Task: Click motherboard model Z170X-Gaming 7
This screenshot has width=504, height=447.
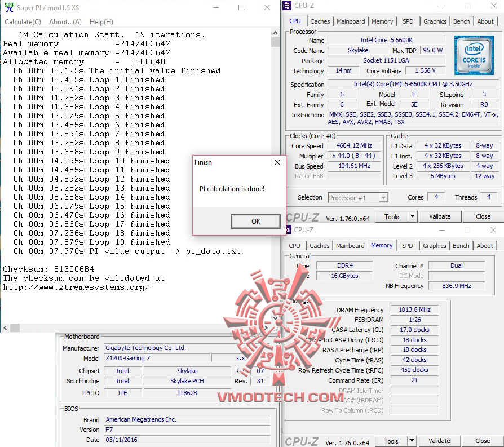Action: 157,358
